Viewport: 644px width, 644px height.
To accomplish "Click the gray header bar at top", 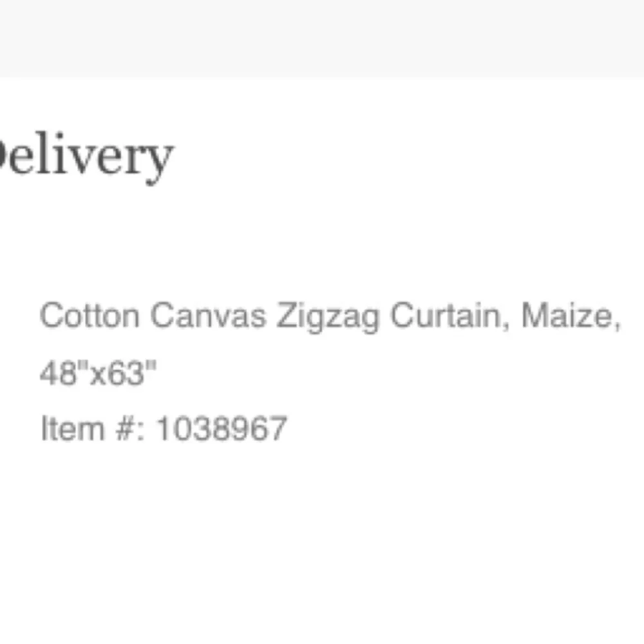I will pyautogui.click(x=322, y=38).
